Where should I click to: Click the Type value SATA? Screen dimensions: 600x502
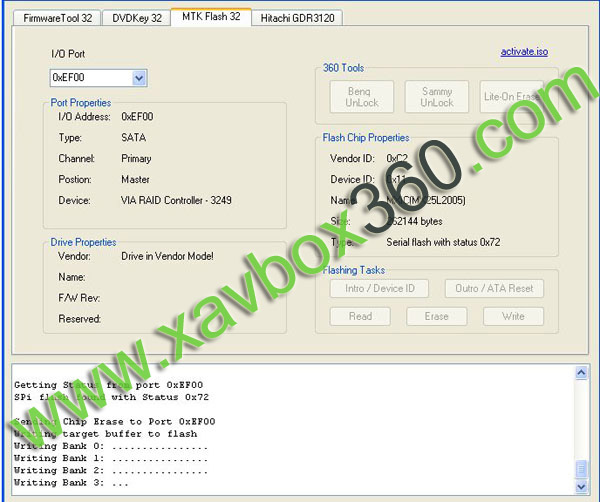[134, 138]
